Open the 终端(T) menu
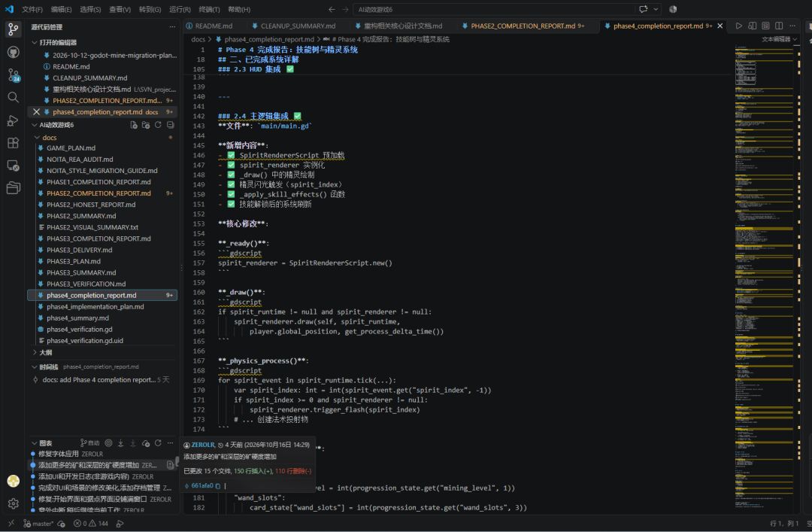The height and width of the screenshot is (532, 812). tap(209, 9)
